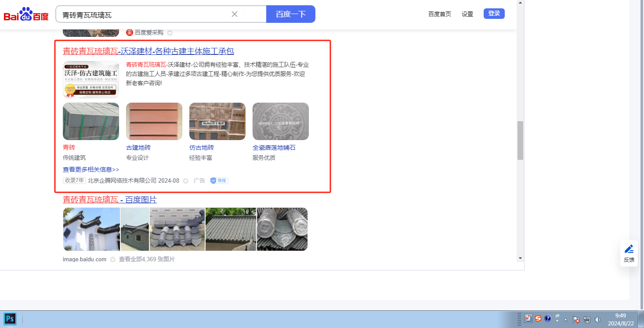Open the 青砖 gray brick stack thumbnail
Screen dimensions: 644x328
91,122
